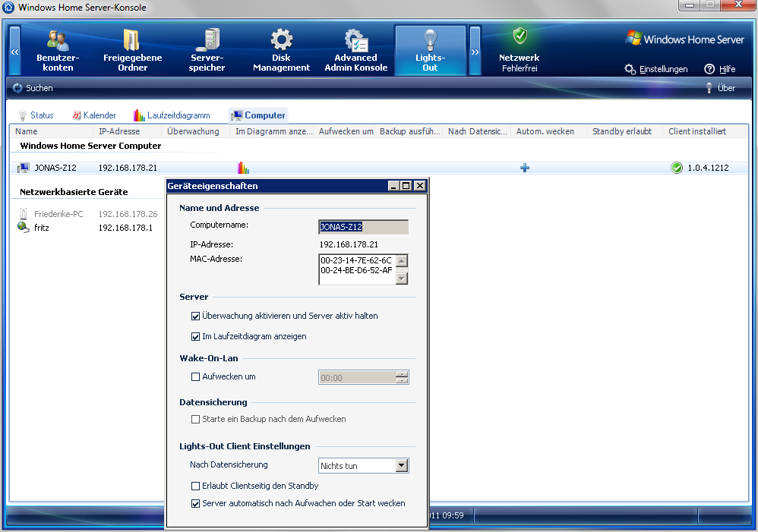758x532 pixels.
Task: Click the wake time 00:00 field
Action: tap(357, 377)
